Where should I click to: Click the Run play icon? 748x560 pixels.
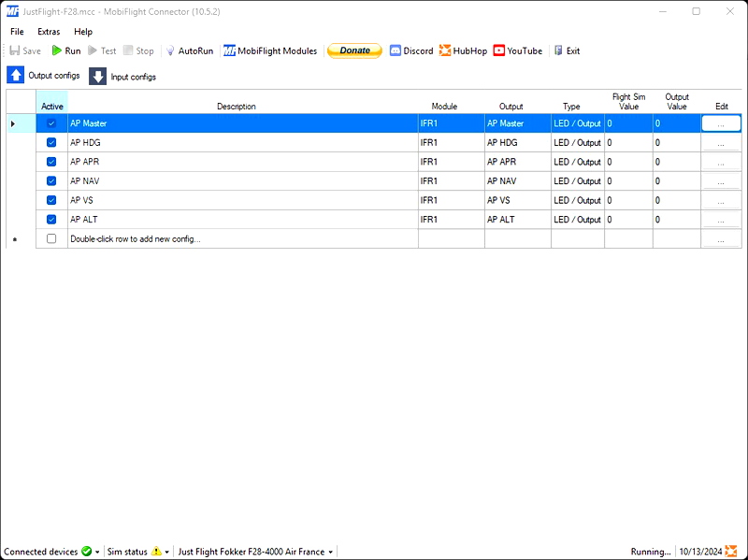point(57,51)
